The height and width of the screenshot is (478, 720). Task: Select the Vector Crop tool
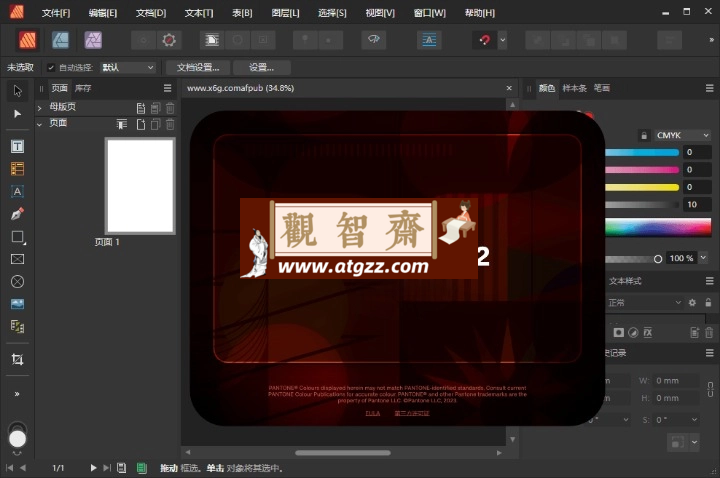[x=17, y=359]
